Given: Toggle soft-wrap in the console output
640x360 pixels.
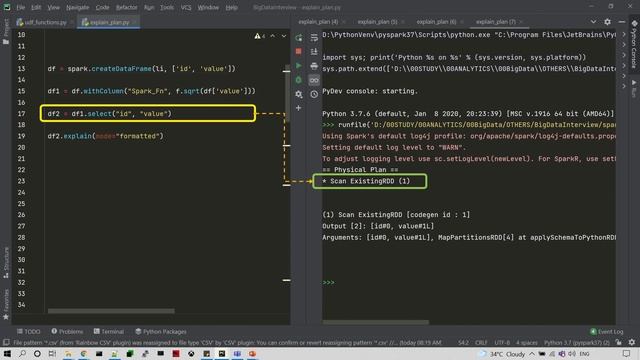Looking at the screenshot, I should click(x=314, y=38).
